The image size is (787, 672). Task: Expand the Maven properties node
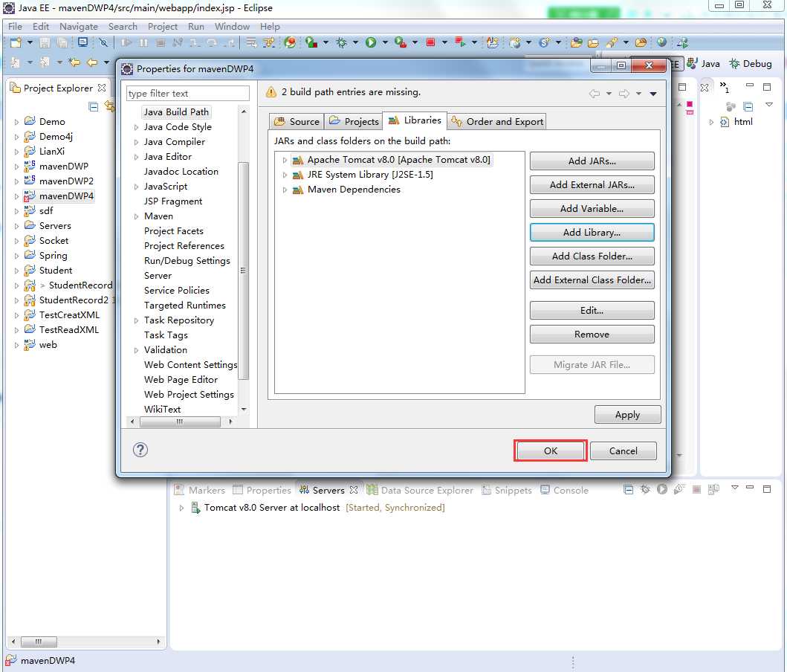click(x=135, y=217)
